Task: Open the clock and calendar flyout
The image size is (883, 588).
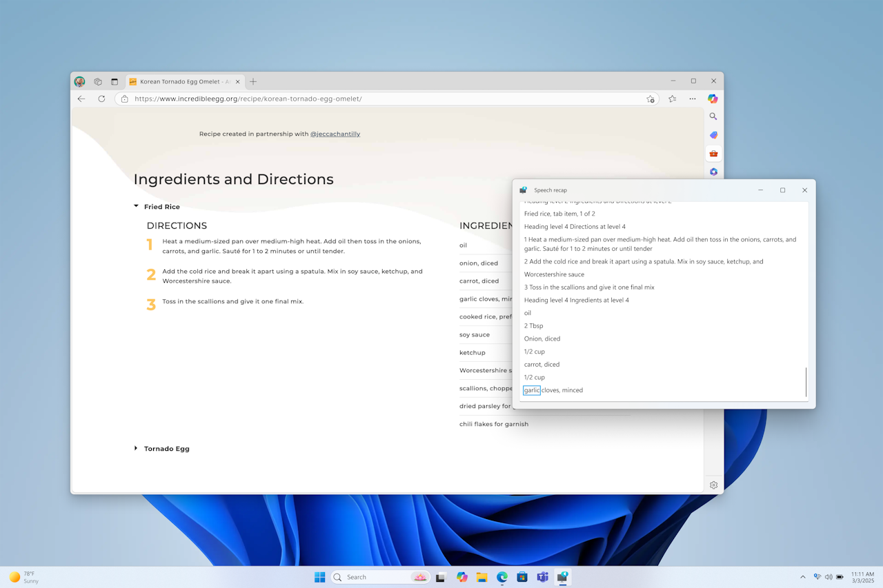Action: [x=862, y=577]
